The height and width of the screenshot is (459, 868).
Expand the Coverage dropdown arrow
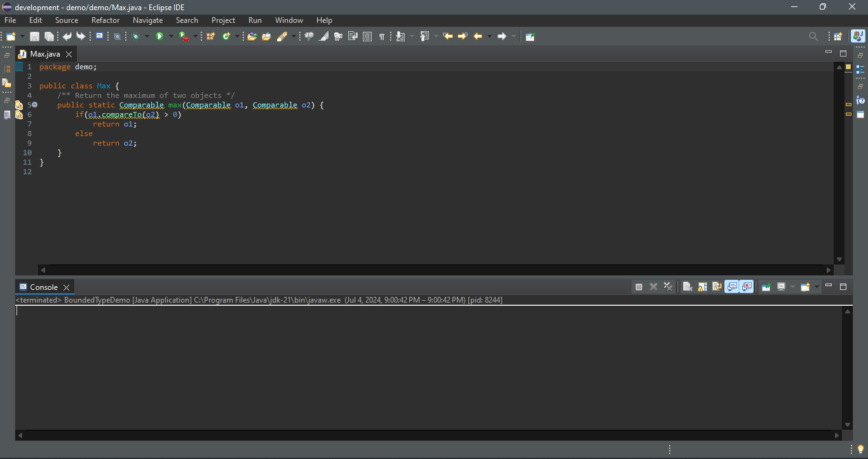click(195, 36)
